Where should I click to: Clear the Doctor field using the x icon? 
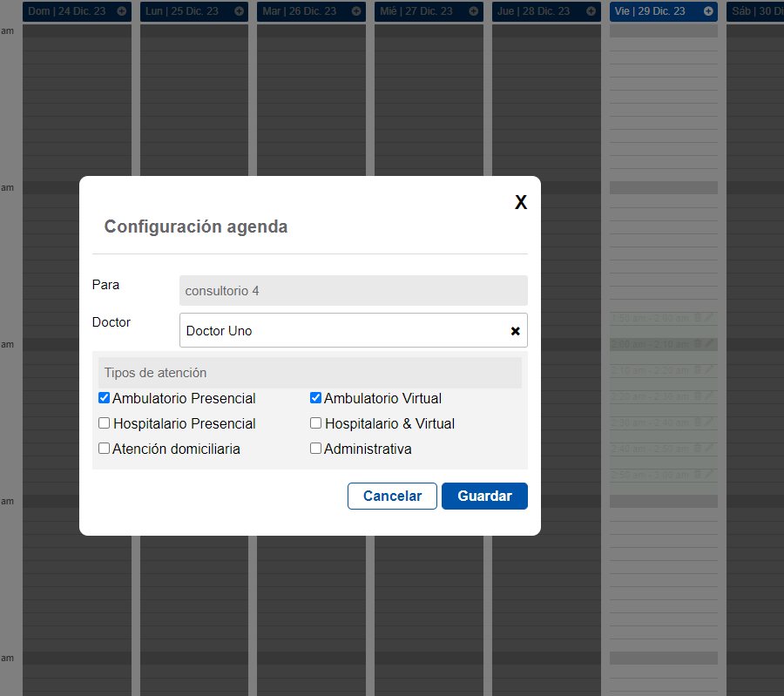point(515,330)
